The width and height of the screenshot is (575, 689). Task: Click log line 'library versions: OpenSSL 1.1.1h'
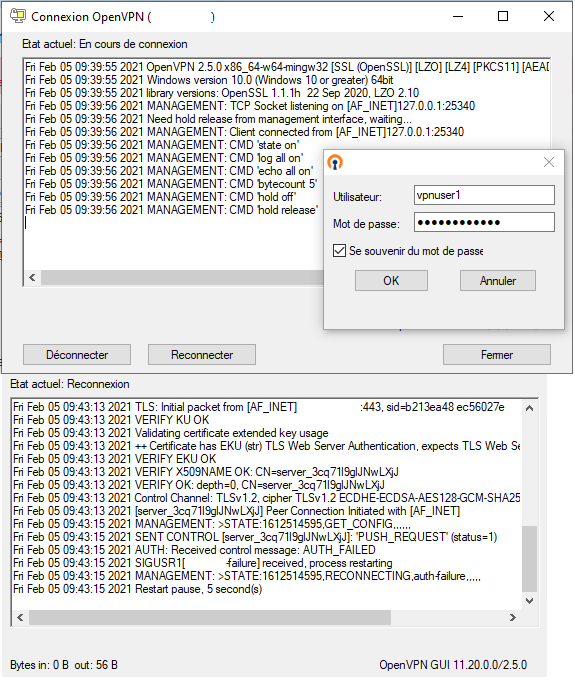click(x=222, y=94)
